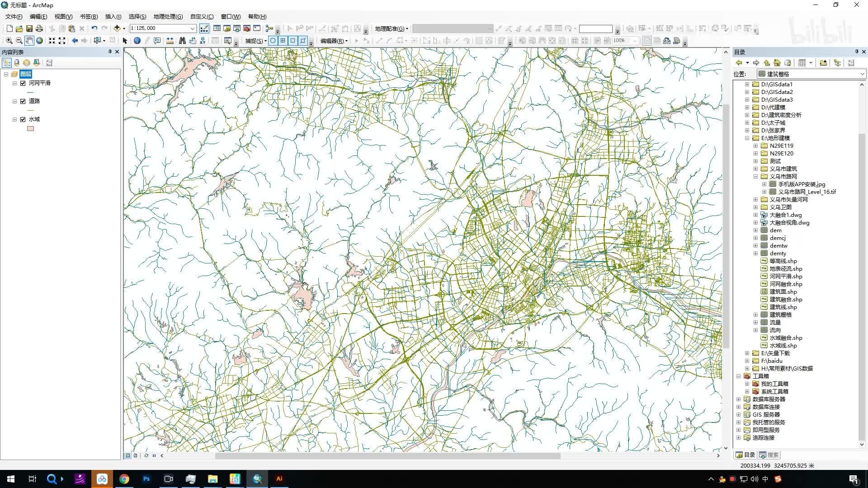Open Chrome from the taskbar
868x488 pixels.
[124, 479]
